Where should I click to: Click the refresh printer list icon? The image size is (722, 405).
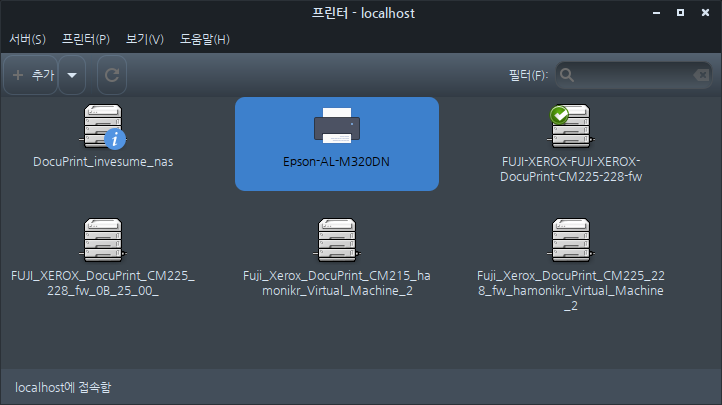[x=112, y=75]
